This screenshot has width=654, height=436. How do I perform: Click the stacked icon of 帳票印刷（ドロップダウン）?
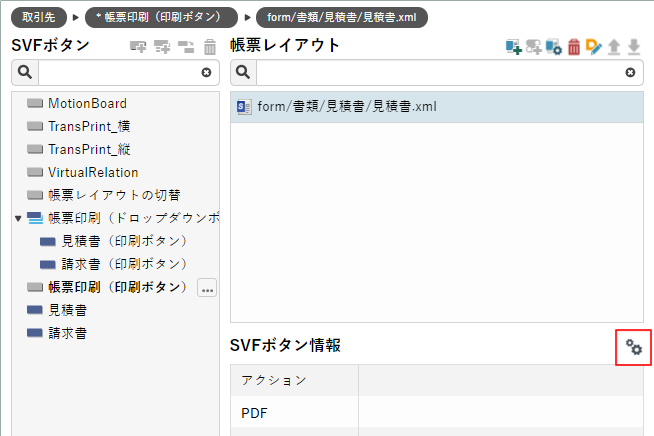click(x=35, y=218)
